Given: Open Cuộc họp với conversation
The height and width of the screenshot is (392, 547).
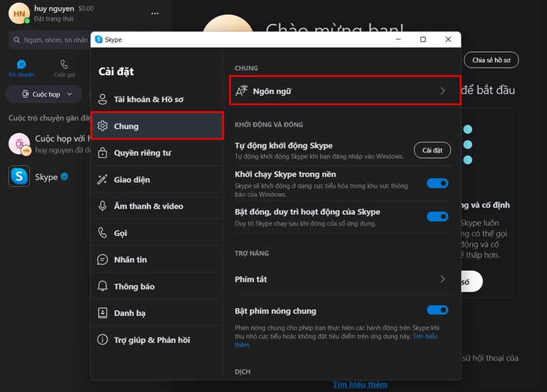Looking at the screenshot, I should click(x=49, y=144).
